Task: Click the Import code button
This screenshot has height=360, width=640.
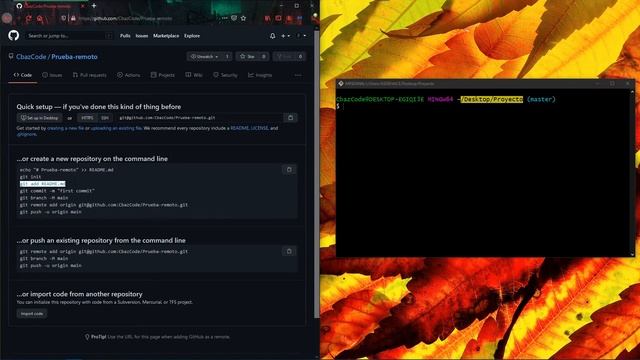Action: pyautogui.click(x=32, y=313)
